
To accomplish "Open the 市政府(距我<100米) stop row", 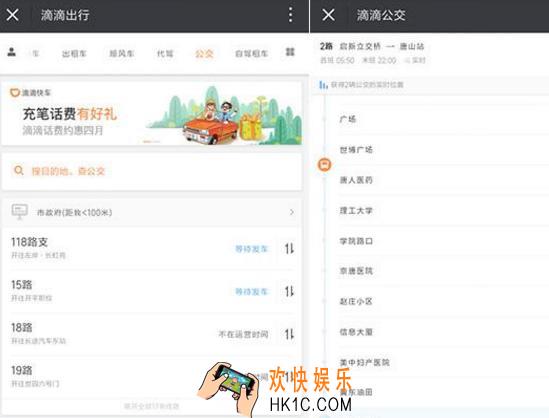I will coord(152,213).
